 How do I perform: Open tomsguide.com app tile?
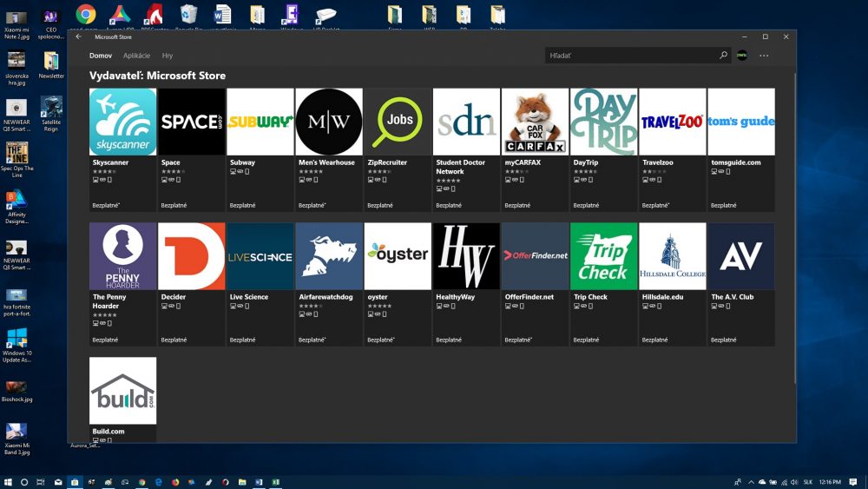pos(740,149)
